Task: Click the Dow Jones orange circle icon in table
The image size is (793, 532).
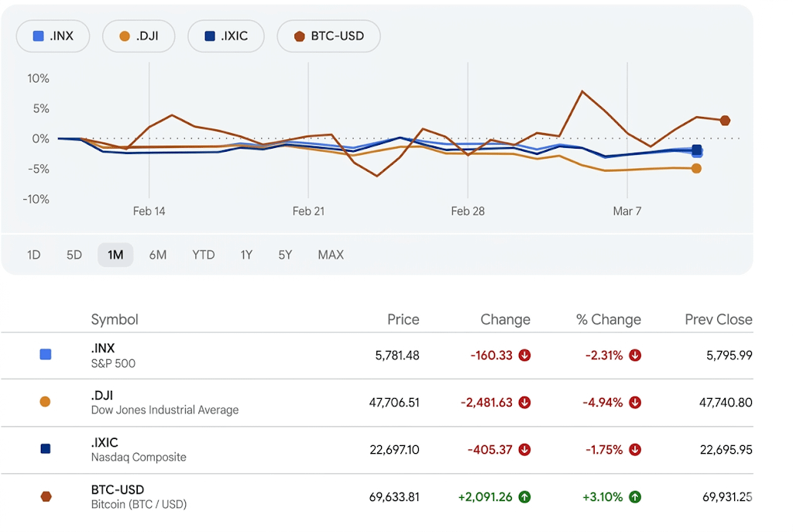Action: [45, 402]
